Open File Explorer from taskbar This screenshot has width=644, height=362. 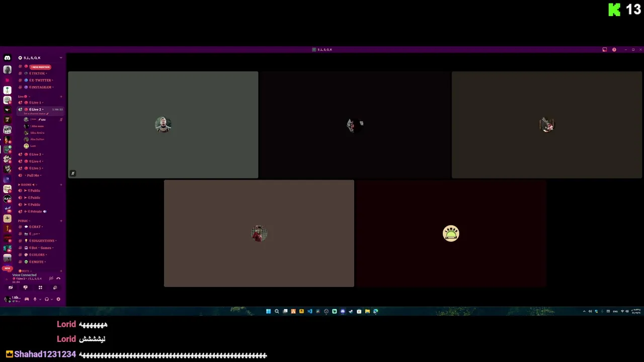point(367,311)
